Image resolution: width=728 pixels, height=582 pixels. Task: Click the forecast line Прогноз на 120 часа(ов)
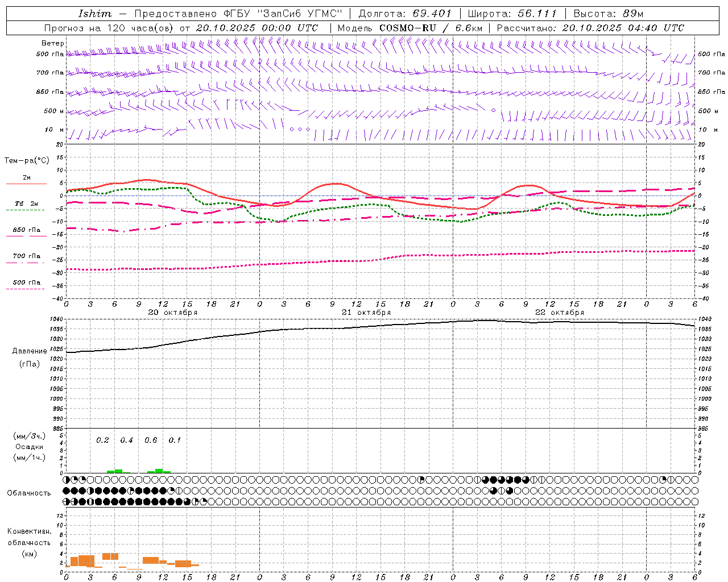(110, 28)
